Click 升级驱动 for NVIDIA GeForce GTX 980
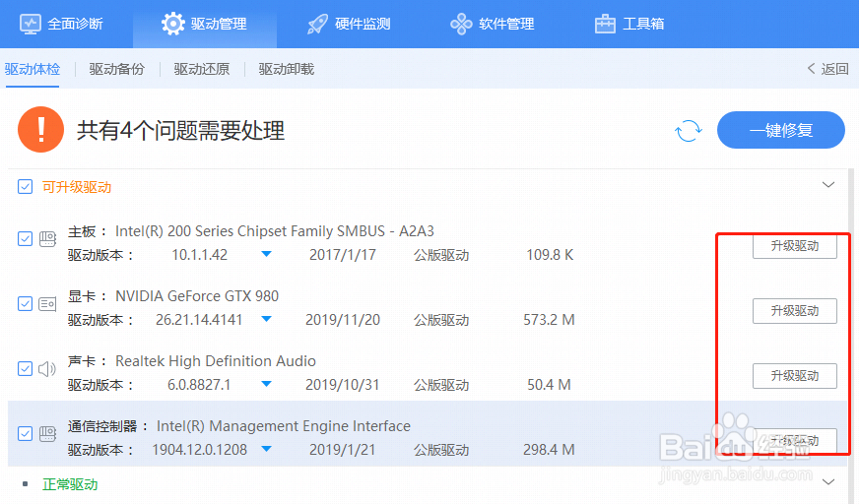Screen dimensions: 859x504 (794, 311)
